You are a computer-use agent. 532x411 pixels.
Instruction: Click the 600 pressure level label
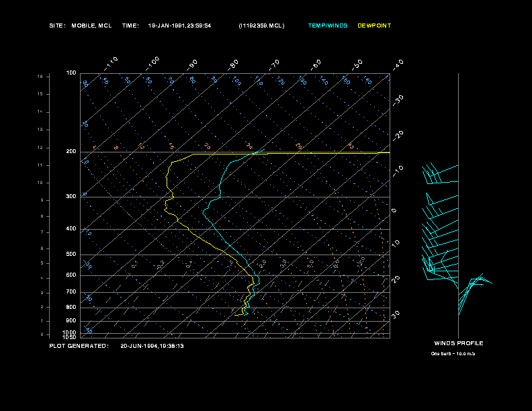pyautogui.click(x=71, y=275)
